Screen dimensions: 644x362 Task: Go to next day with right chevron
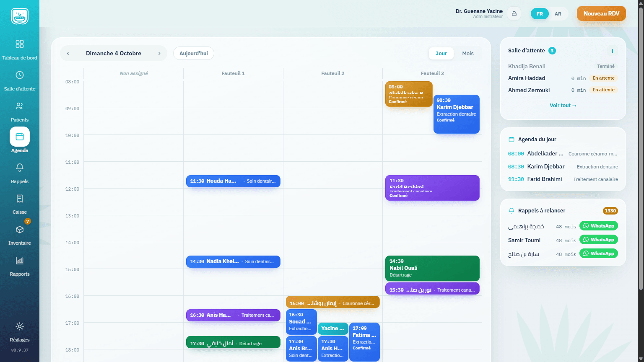(159, 53)
